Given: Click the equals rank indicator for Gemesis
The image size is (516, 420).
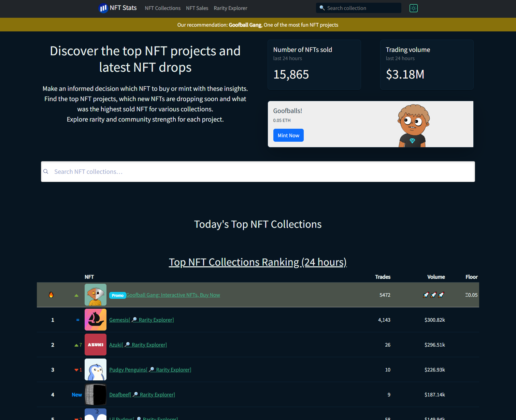Looking at the screenshot, I should click(x=78, y=320).
